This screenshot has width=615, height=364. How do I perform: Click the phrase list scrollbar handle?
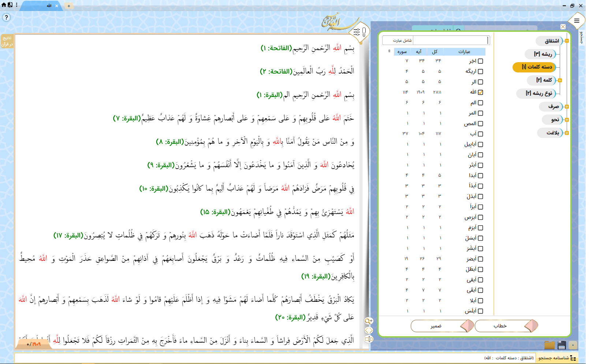coord(389,51)
